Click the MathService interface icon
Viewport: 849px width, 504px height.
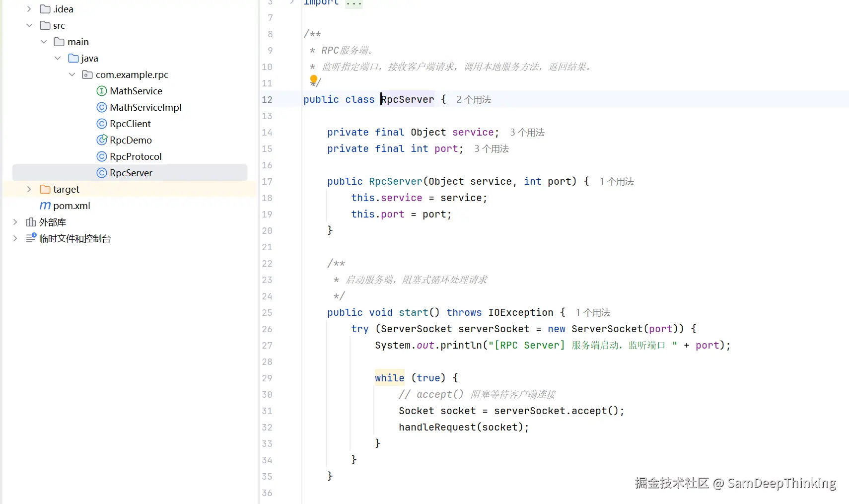[102, 91]
